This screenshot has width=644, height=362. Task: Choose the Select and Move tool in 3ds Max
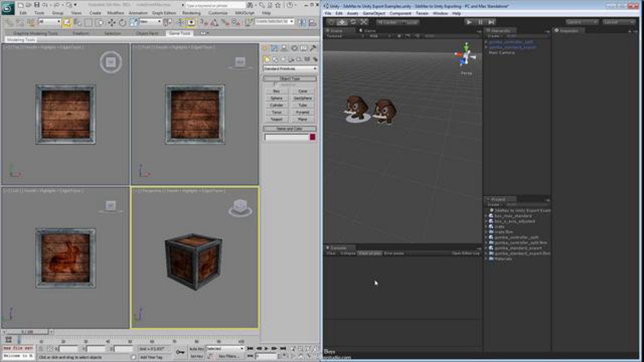coord(112,23)
